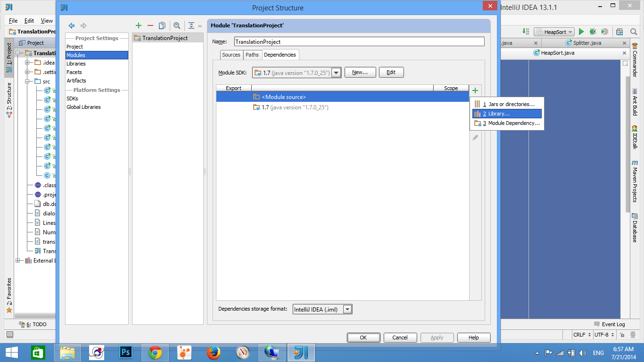Click Edit button next to Module SDK
This screenshot has width=644, height=362.
pyautogui.click(x=391, y=73)
